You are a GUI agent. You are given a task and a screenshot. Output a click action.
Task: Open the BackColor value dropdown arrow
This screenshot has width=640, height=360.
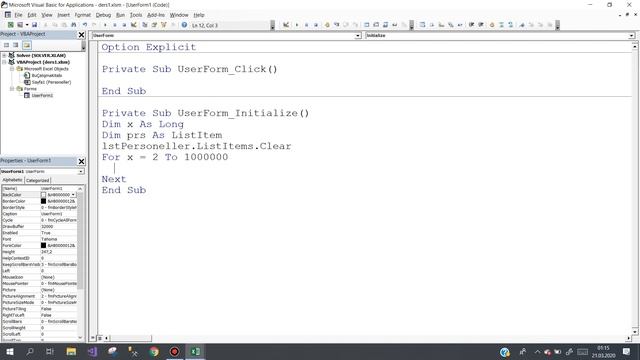point(73,195)
